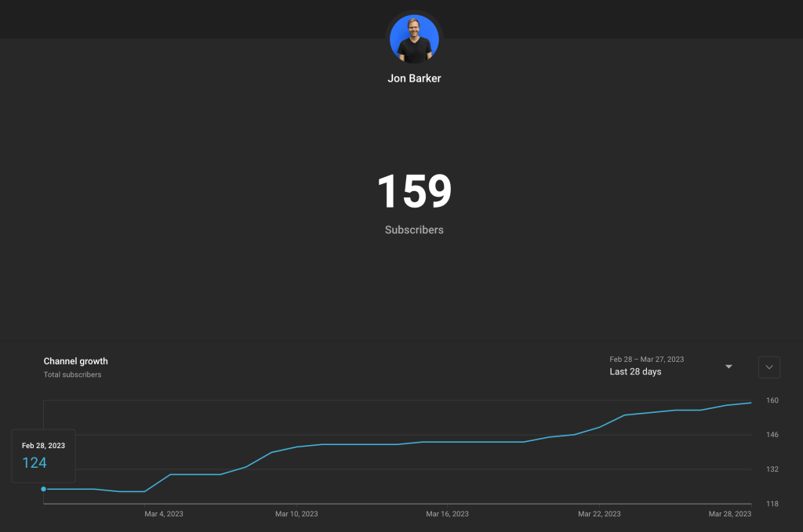Image resolution: width=803 pixels, height=532 pixels.
Task: Click the 159 subscriber count
Action: point(414,192)
